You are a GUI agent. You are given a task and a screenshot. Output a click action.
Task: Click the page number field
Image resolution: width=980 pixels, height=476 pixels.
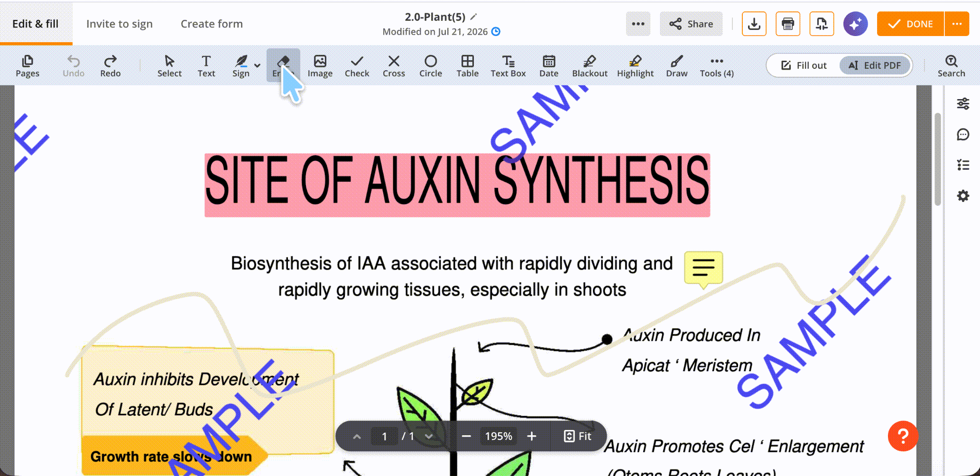click(384, 436)
